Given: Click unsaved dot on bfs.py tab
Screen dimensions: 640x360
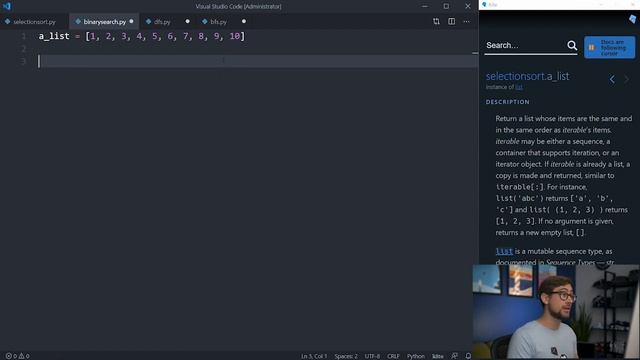Looking at the screenshot, I should [x=244, y=21].
